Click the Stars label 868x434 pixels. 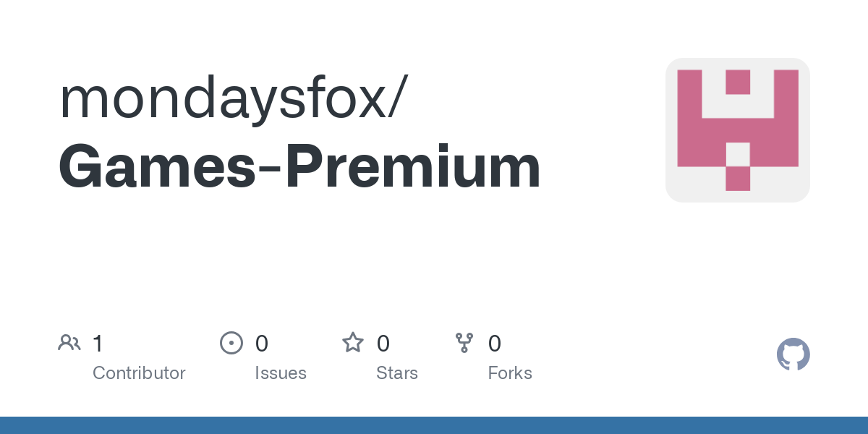point(397,373)
